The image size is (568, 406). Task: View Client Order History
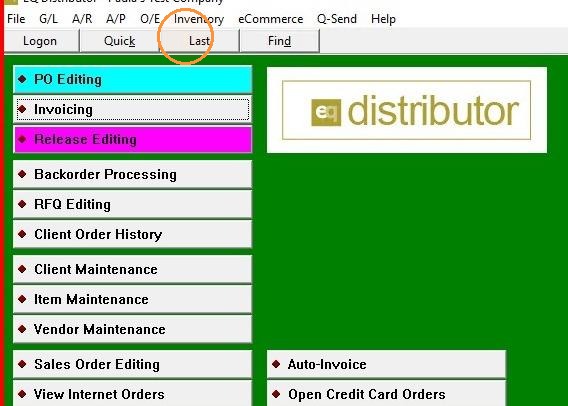(133, 234)
